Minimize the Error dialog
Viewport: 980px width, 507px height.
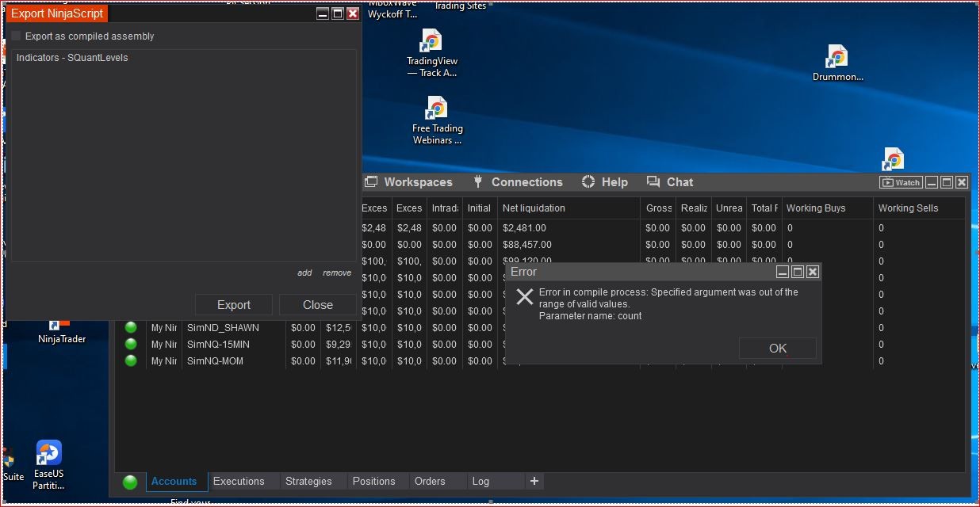tap(782, 272)
